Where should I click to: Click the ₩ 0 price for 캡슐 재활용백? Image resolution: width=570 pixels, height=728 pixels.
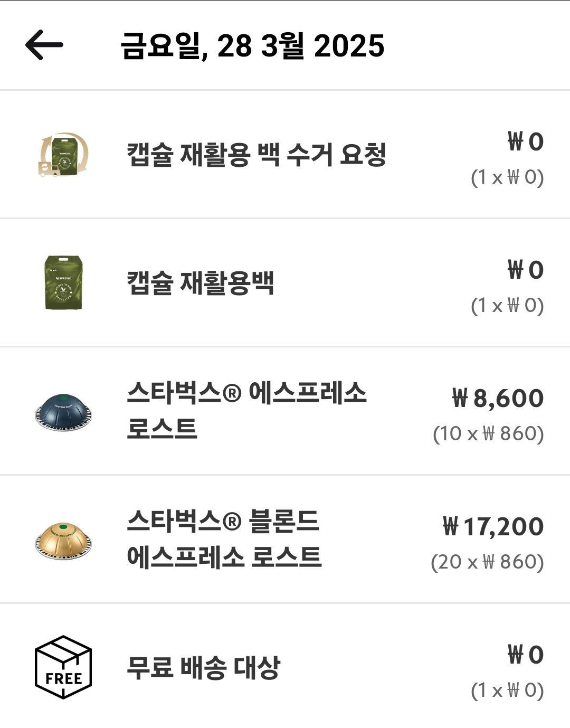525,270
